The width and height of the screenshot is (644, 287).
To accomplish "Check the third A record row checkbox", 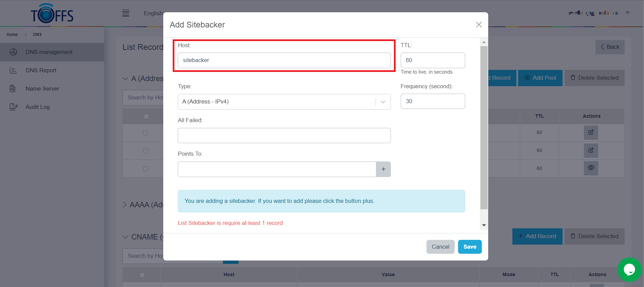I will tap(146, 169).
